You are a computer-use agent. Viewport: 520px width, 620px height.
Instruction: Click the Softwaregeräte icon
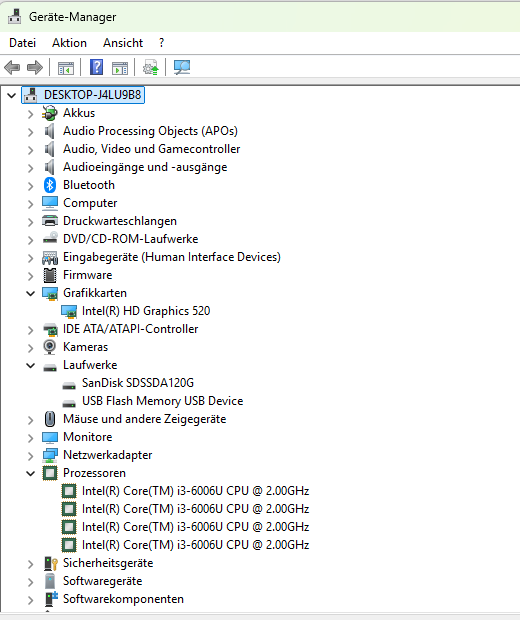(50, 581)
